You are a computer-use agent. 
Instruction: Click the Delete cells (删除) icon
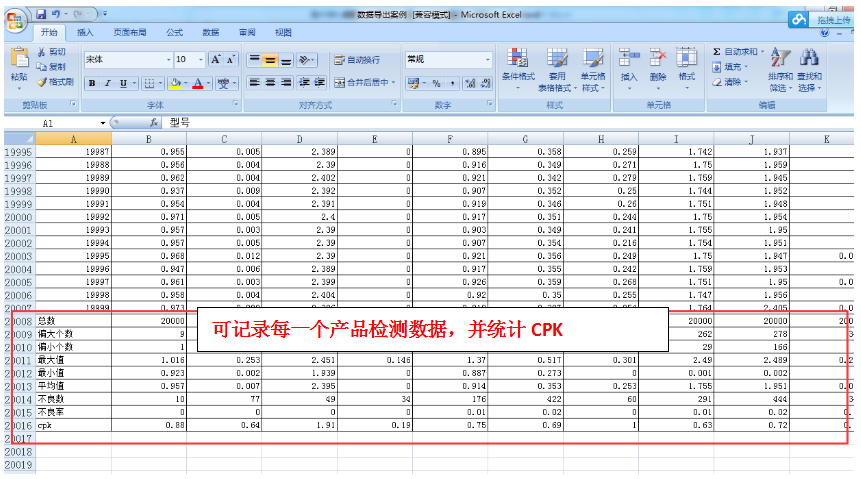(x=657, y=58)
